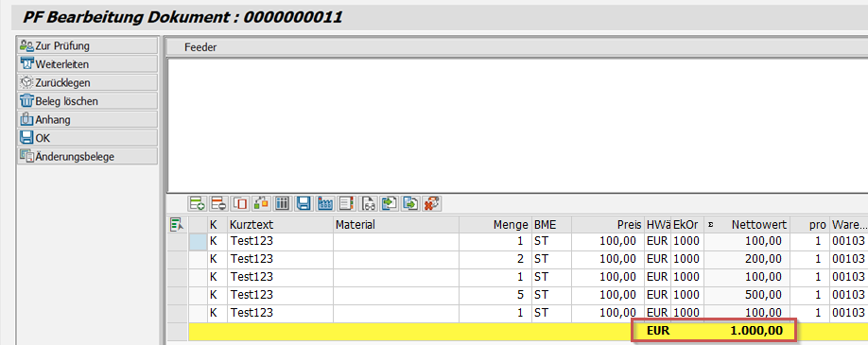
Task: Click the BME column header
Action: [x=551, y=224]
